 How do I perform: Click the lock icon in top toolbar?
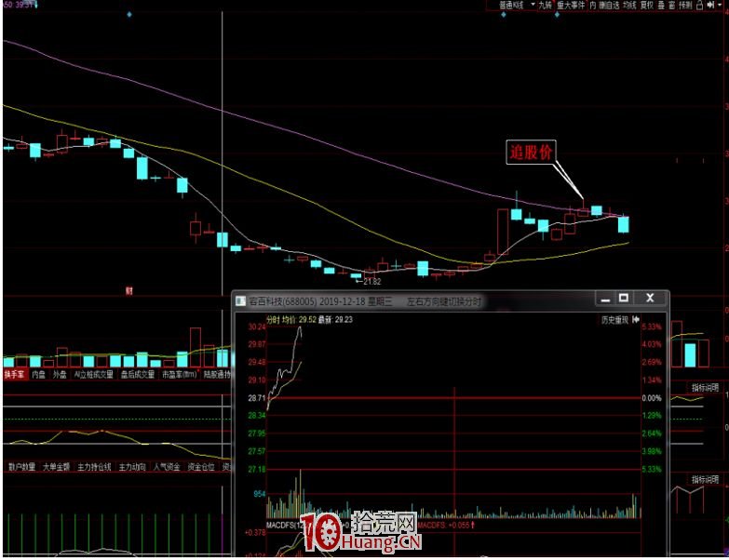pos(700,5)
